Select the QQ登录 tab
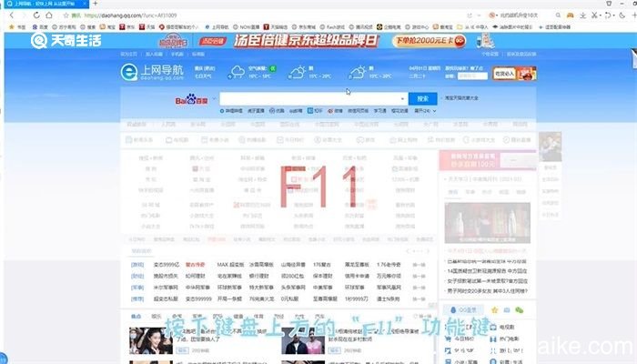 463,310
